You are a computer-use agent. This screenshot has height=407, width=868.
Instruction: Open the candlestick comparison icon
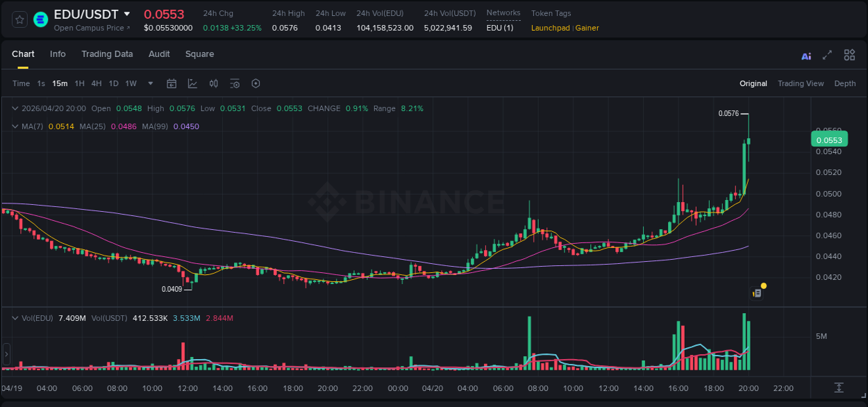[213, 83]
